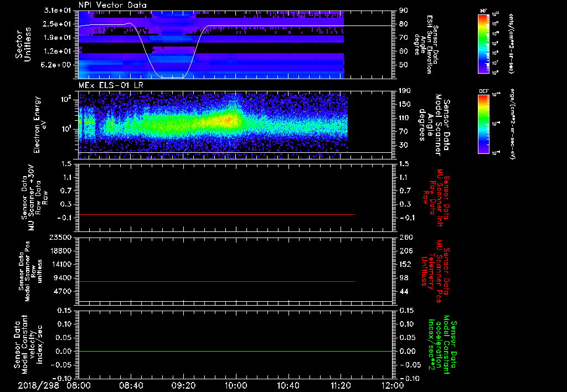Click the "08:40" time axis label

pos(131,386)
